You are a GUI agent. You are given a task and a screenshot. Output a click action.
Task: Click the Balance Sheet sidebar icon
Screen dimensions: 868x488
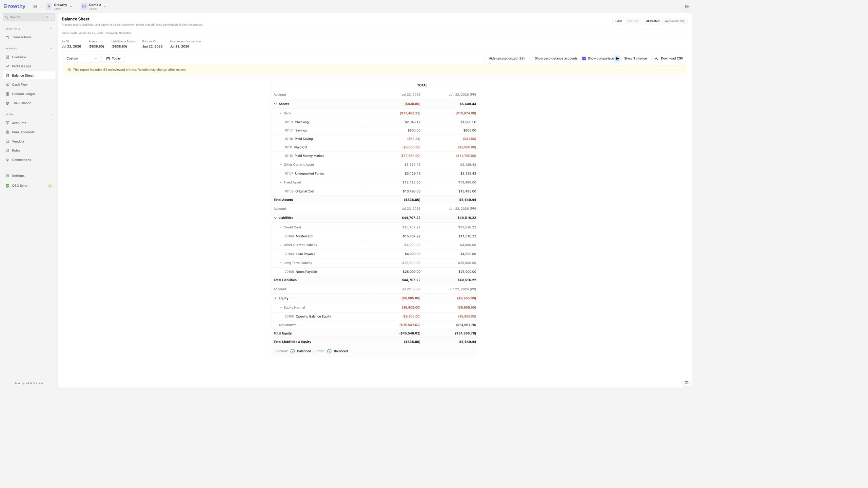click(7, 76)
